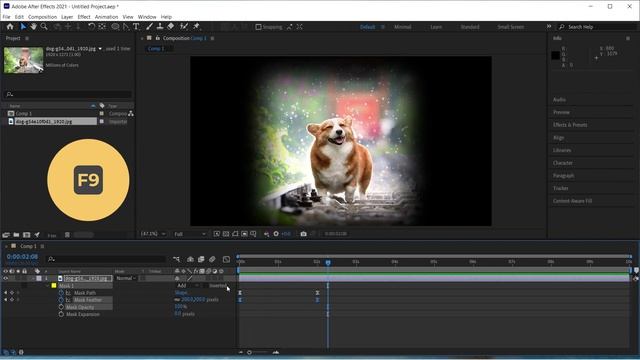The width and height of the screenshot is (640, 360).
Task: Toggle visibility eye of dog layer
Action: (x=6, y=278)
